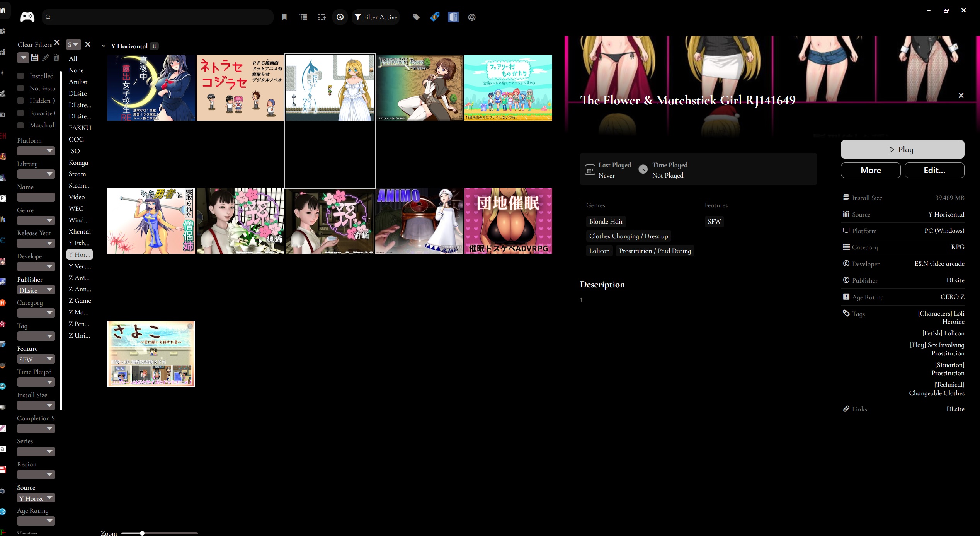Viewport: 980px width, 536px height.
Task: Save the current filter preset
Action: pyautogui.click(x=35, y=58)
